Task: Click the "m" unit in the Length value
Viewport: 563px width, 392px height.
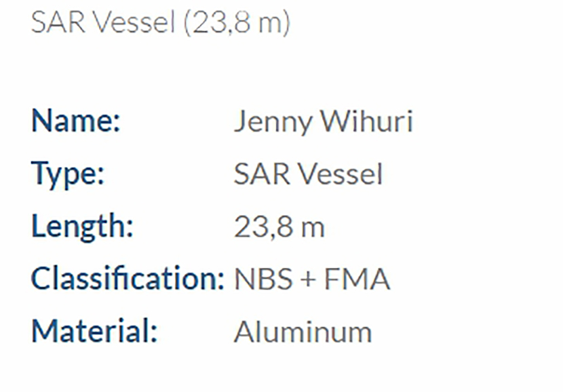Action: tap(312, 229)
